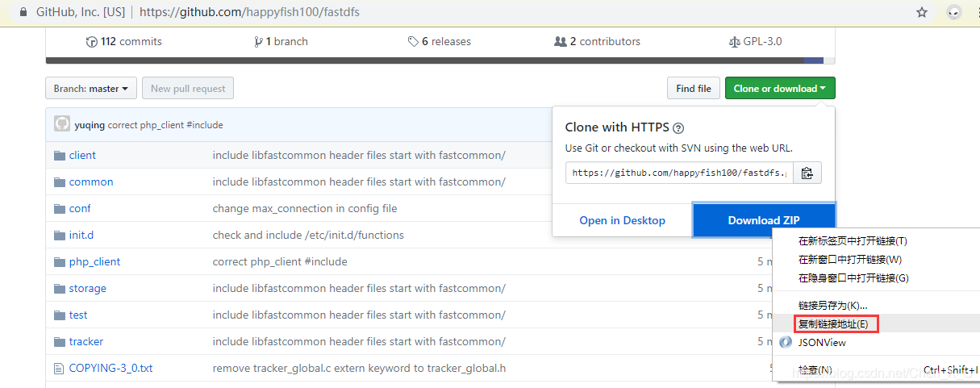Click the tracker folder icon
The height and width of the screenshot is (388, 980).
(59, 342)
